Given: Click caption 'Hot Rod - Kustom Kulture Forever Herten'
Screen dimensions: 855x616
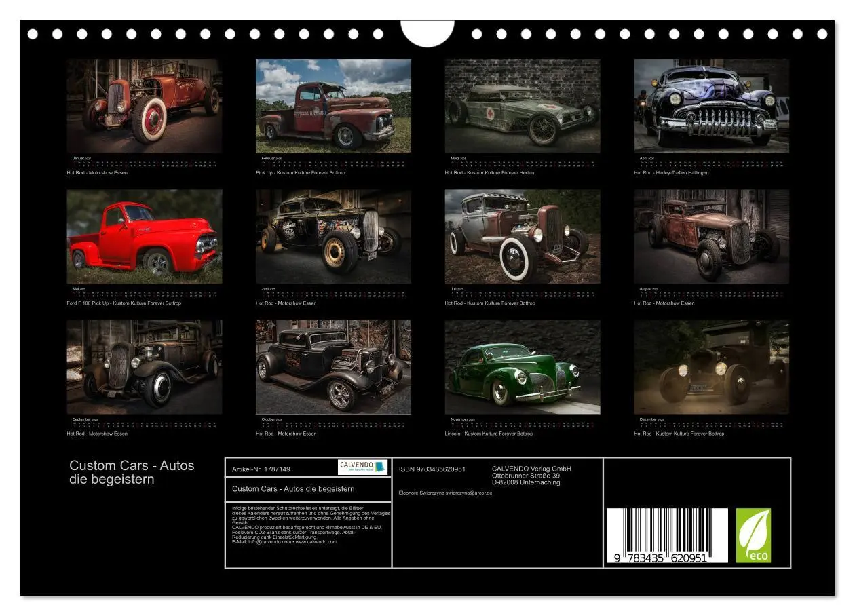Looking at the screenshot, I should 489,173.
